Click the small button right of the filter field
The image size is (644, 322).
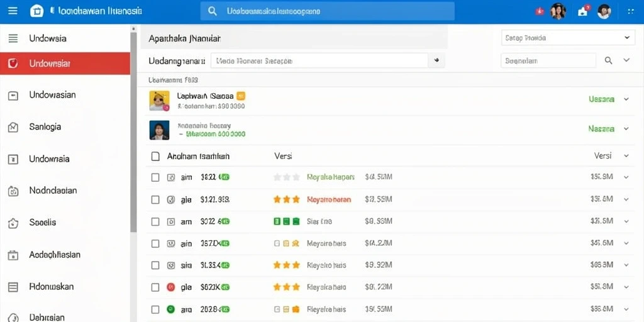pos(436,61)
